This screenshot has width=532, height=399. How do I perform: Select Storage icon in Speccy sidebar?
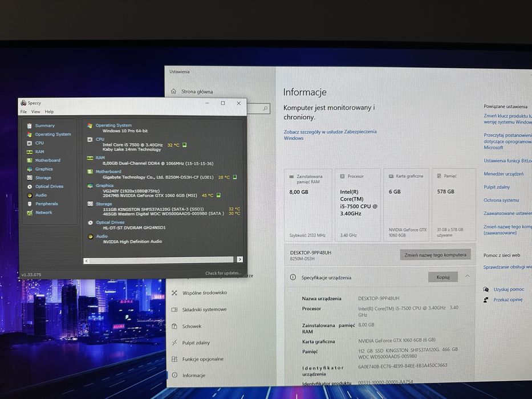click(30, 178)
